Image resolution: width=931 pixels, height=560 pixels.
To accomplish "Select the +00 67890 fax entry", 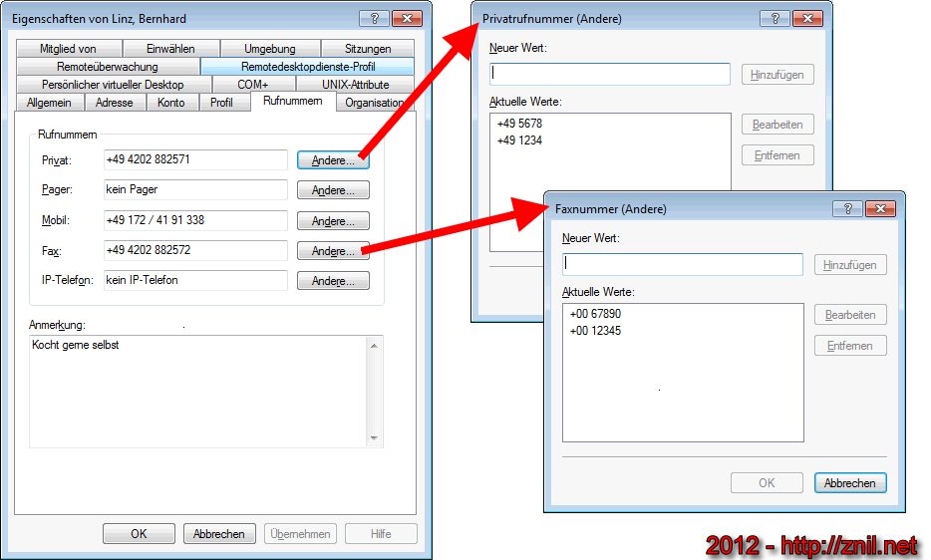I will (x=596, y=314).
